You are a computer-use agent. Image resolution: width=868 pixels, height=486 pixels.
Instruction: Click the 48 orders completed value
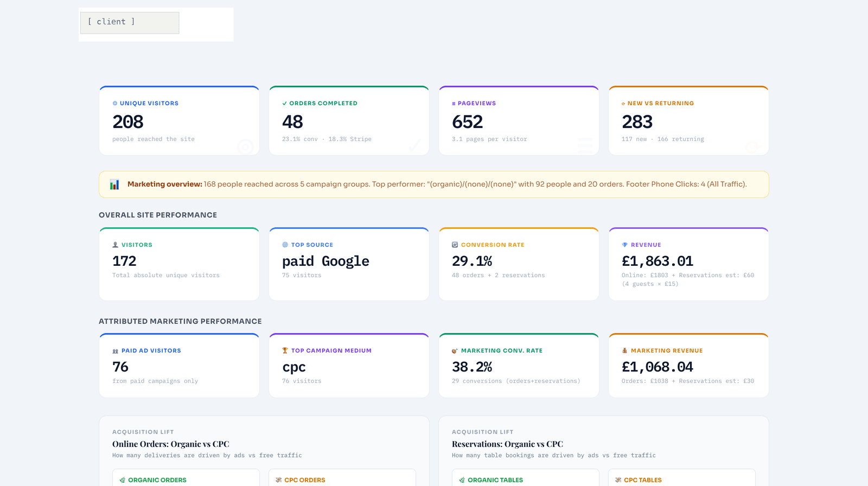point(292,122)
